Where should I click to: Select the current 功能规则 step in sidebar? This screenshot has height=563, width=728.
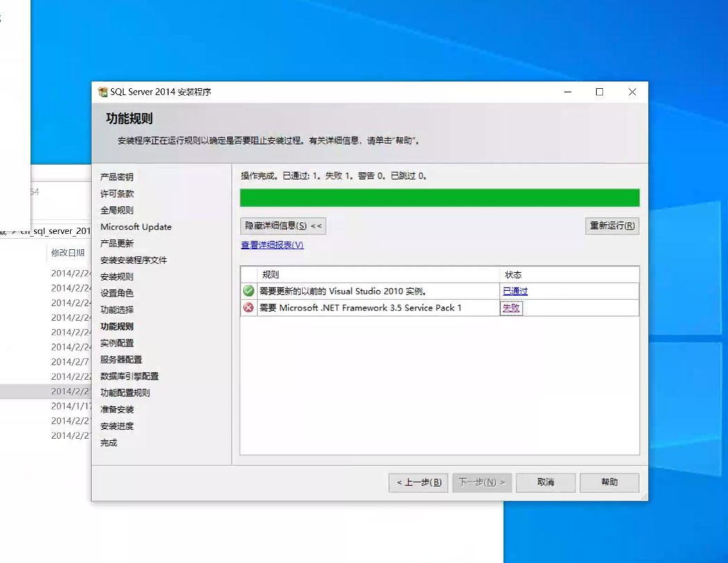pyautogui.click(x=117, y=326)
